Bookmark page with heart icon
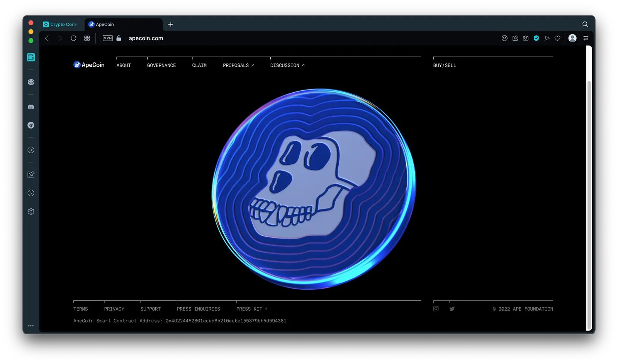 pos(557,38)
